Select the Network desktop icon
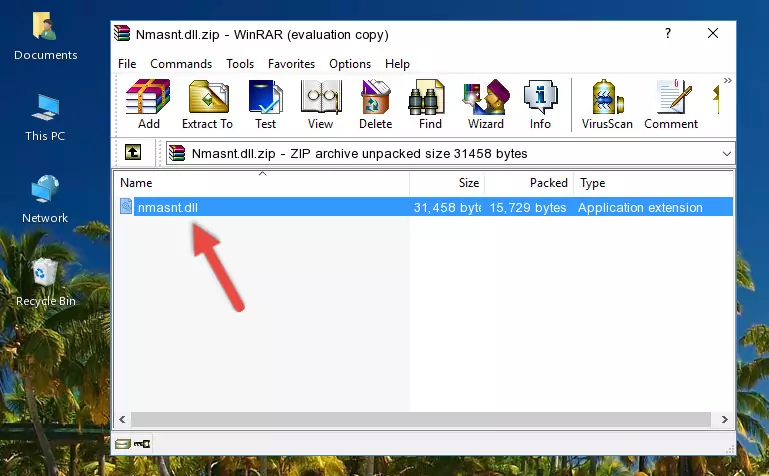This screenshot has width=769, height=476. tap(45, 200)
